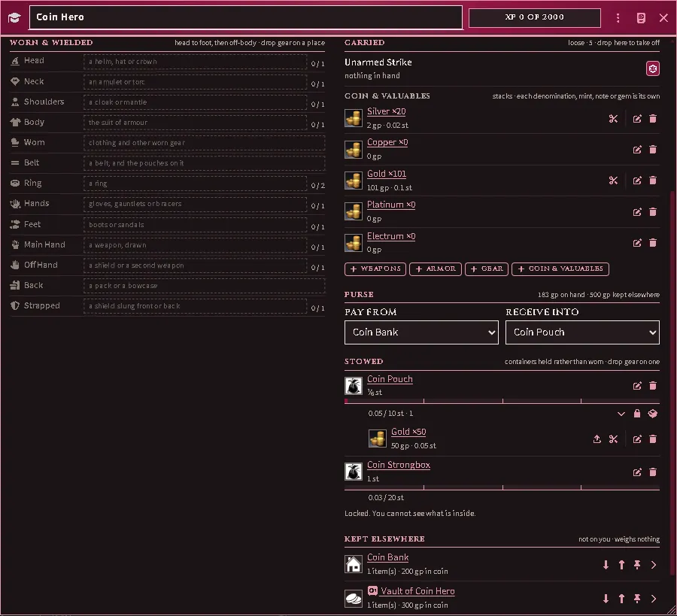Screen dimensions: 677x616
Task: Delete the Silver ×20 entry
Action: (x=653, y=119)
